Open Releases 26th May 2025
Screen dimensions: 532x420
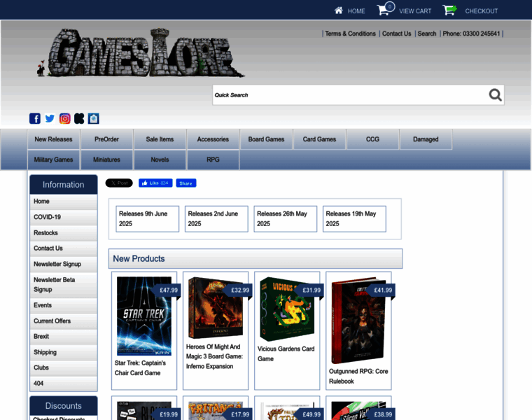point(286,219)
